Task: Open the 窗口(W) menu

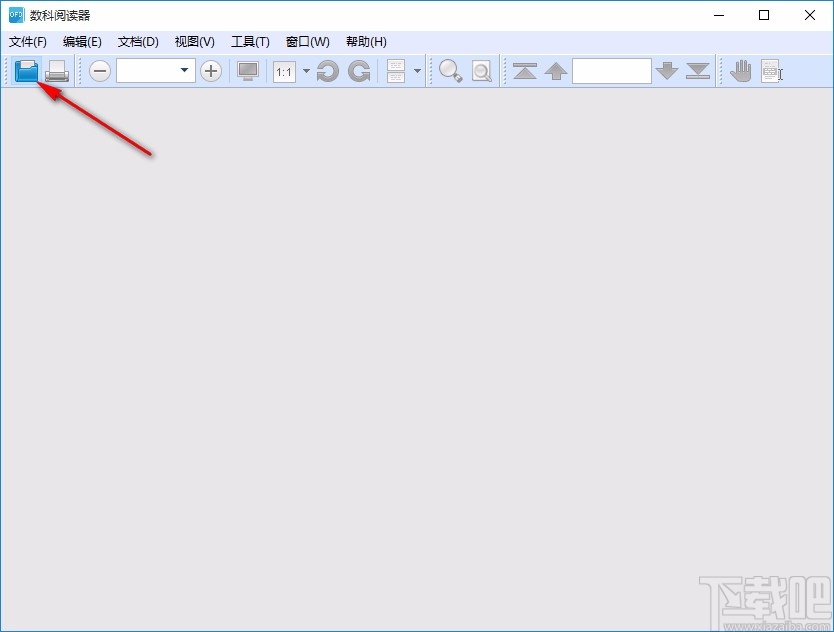Action: [307, 41]
